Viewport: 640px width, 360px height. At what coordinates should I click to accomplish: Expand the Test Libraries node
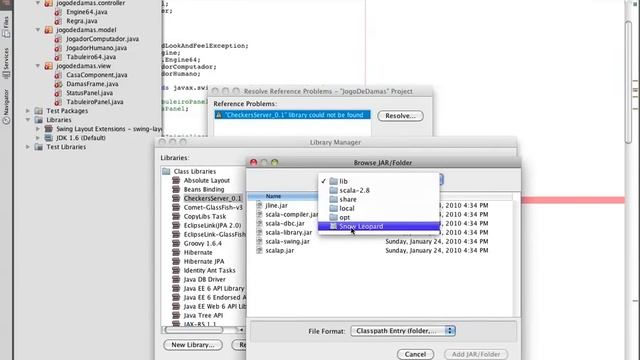click(28, 147)
